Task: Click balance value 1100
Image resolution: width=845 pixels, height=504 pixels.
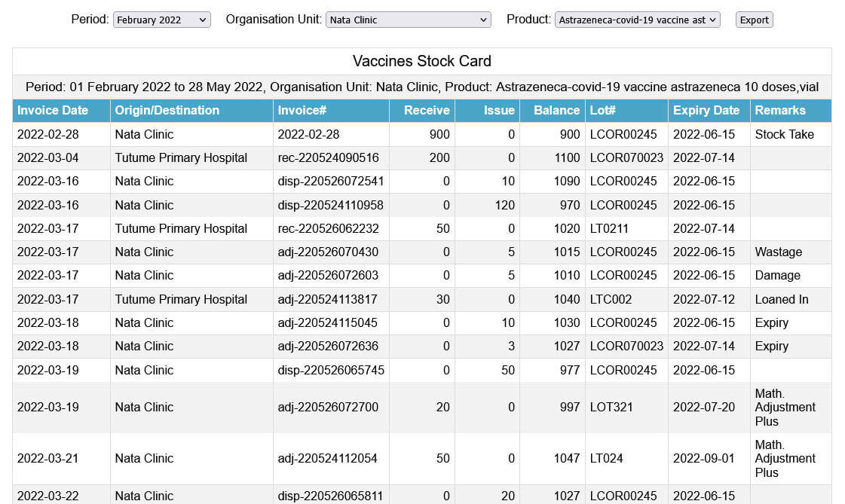Action: click(567, 157)
